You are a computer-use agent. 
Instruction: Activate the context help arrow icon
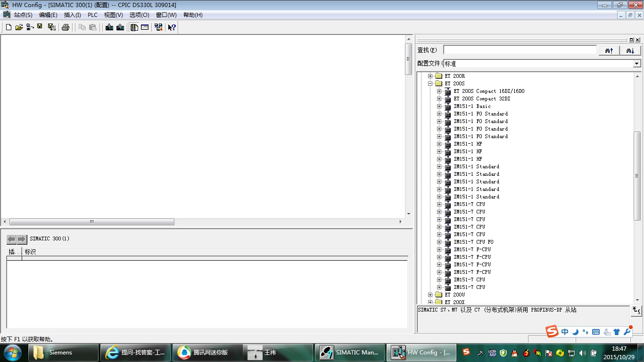(x=172, y=27)
